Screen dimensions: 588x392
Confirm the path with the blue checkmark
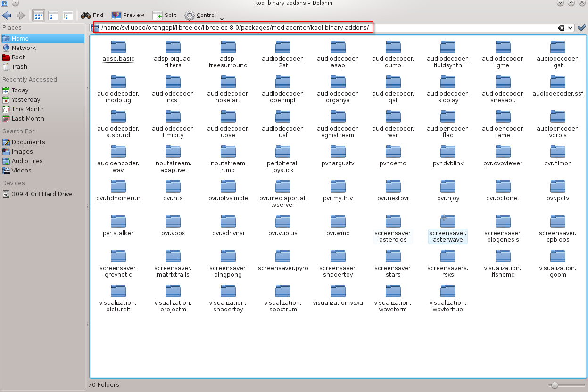582,27
